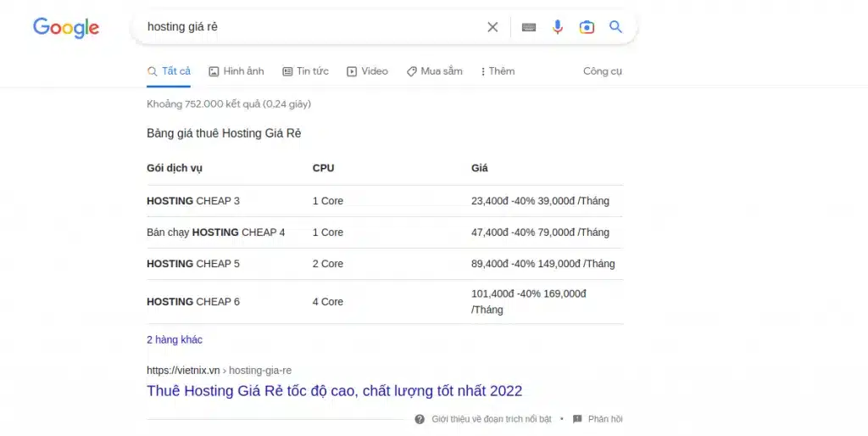Click inside the 'hosting giá rẻ' search field
868x436 pixels.
click(314, 27)
